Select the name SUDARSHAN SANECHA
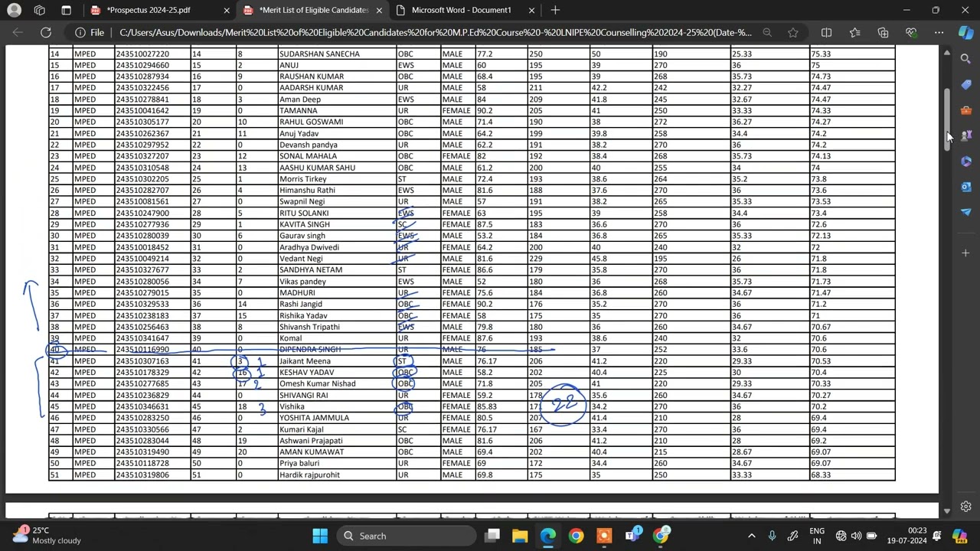The height and width of the screenshot is (551, 980). [318, 54]
